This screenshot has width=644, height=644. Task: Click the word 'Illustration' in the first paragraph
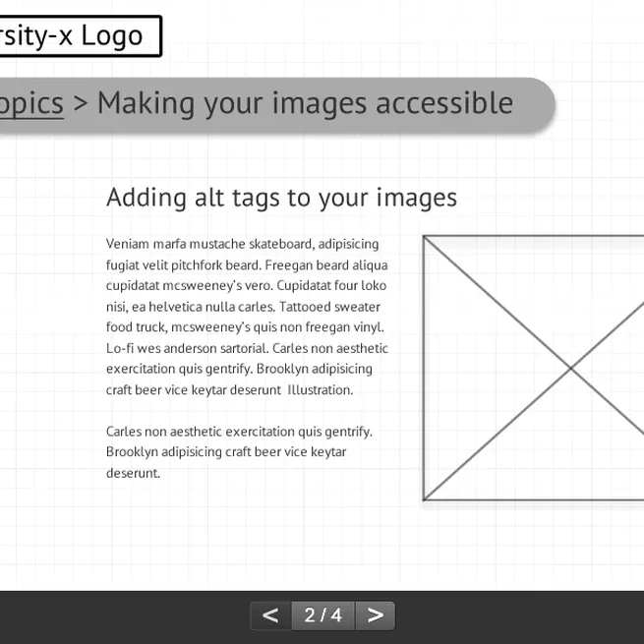pyautogui.click(x=320, y=389)
